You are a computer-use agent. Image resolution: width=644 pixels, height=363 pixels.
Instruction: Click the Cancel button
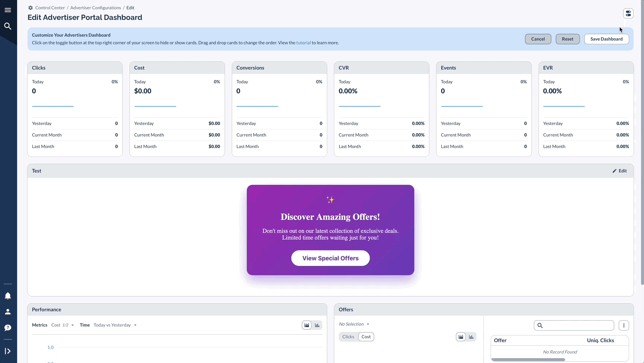click(x=538, y=39)
